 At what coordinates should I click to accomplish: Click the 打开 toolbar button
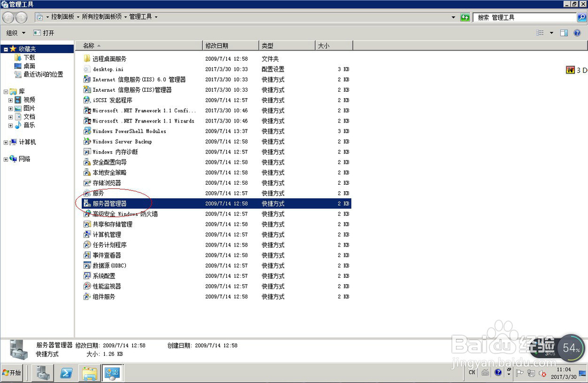[44, 33]
